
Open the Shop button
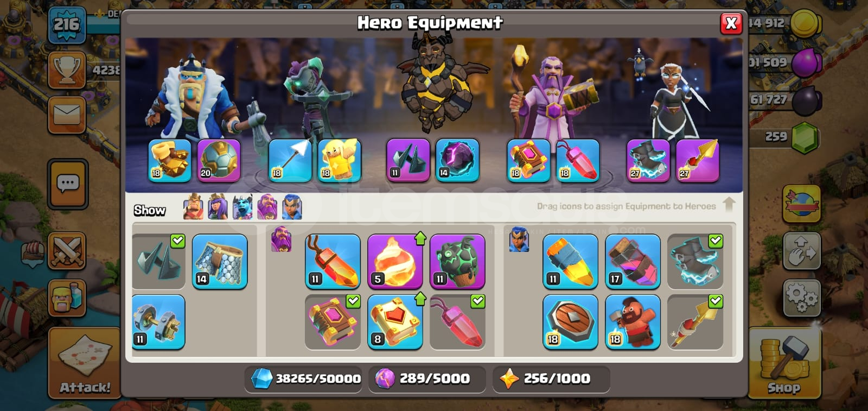(x=784, y=363)
